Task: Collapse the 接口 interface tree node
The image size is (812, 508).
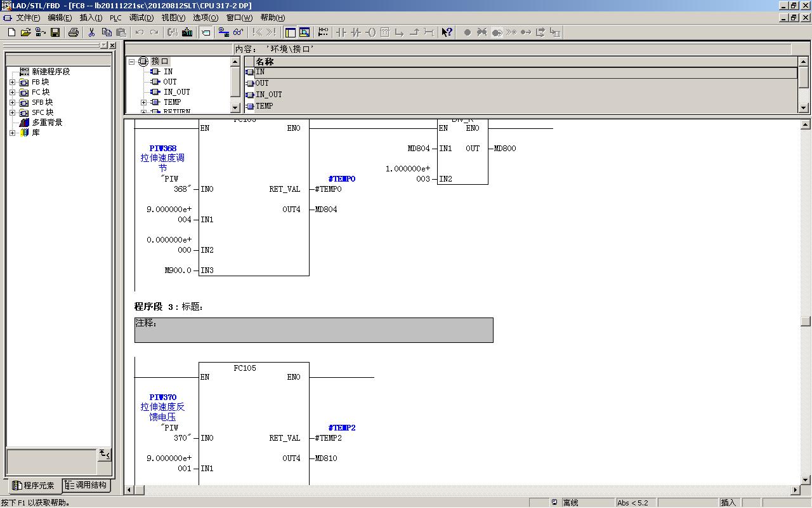Action: (x=131, y=62)
